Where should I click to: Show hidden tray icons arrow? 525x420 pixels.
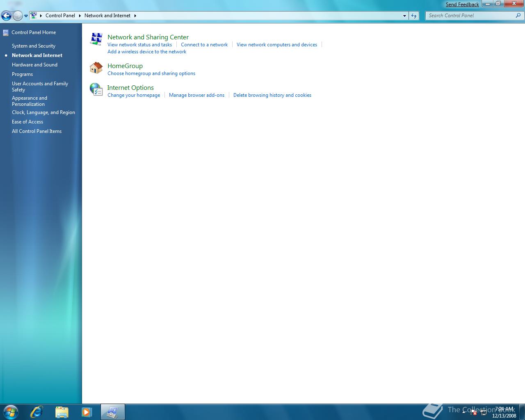[464, 412]
